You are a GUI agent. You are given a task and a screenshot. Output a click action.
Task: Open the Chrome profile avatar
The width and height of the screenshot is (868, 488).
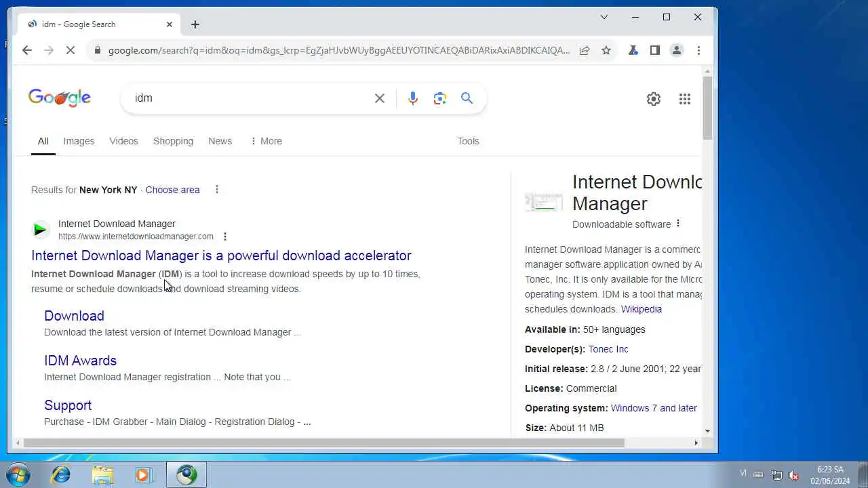click(677, 50)
